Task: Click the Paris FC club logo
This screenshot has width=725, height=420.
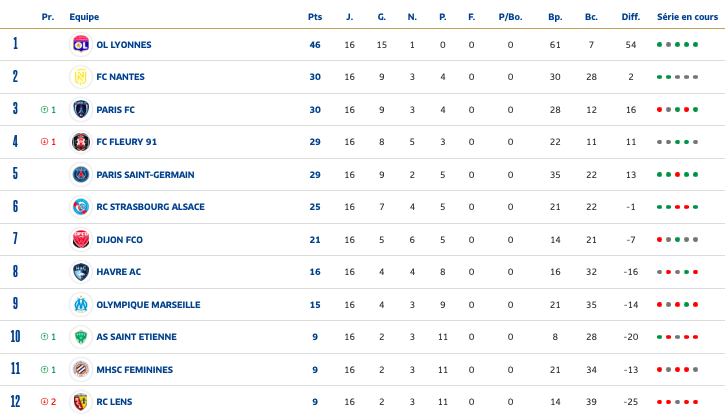Action: (x=81, y=109)
